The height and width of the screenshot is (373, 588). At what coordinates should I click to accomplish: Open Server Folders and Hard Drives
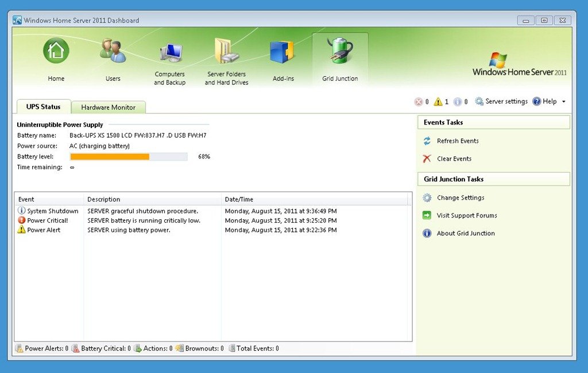(x=226, y=50)
